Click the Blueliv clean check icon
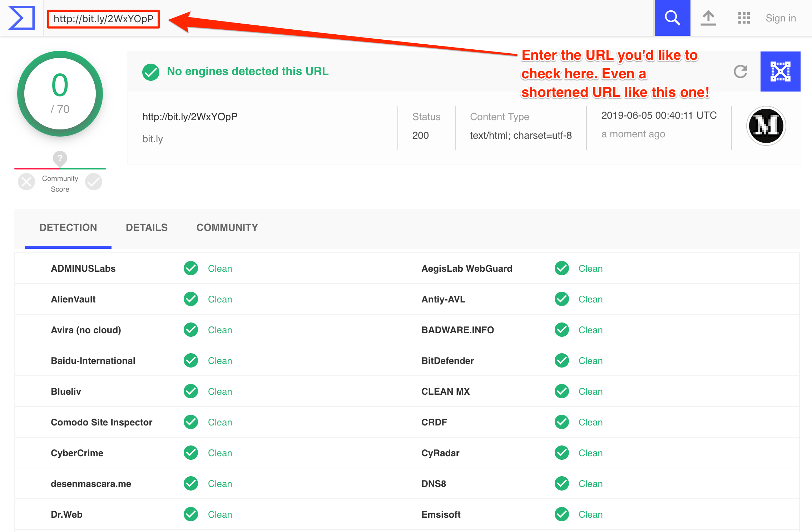Screen dimensions: 812x532 191,391
